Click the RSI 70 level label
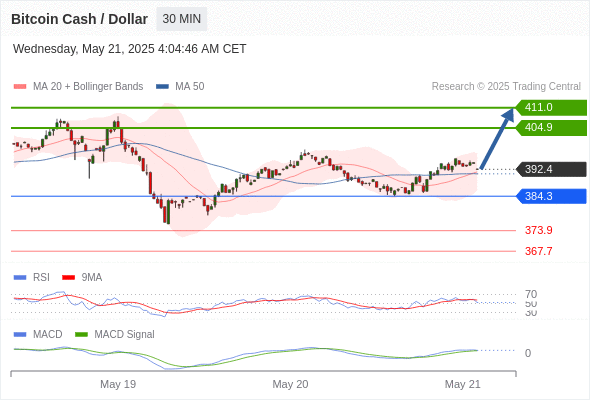Image resolution: width=590 pixels, height=400 pixels. 531,294
